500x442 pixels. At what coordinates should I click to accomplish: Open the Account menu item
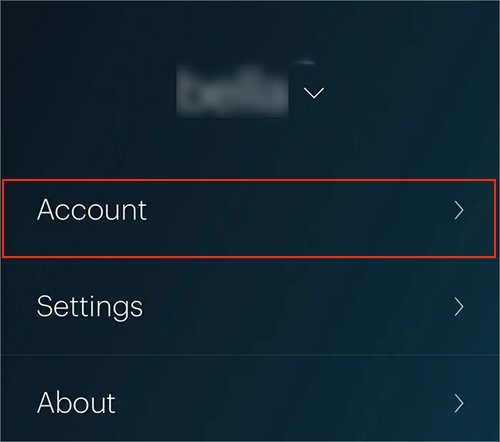249,218
